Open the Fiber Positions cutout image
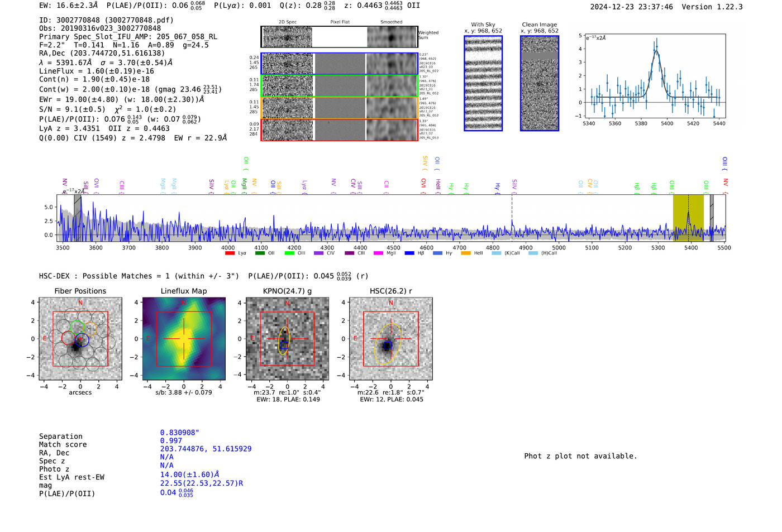 (x=80, y=339)
